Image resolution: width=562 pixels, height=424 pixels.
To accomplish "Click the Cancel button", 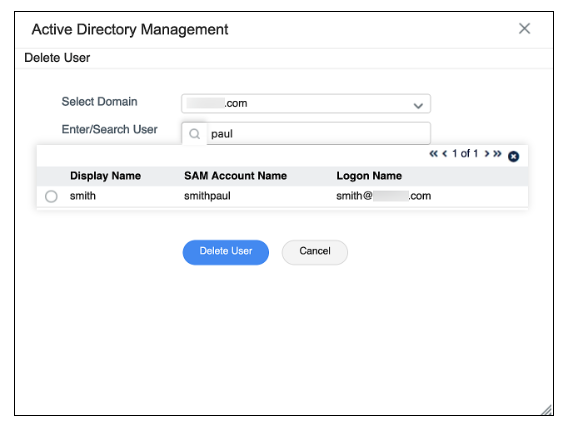I will [x=315, y=252].
